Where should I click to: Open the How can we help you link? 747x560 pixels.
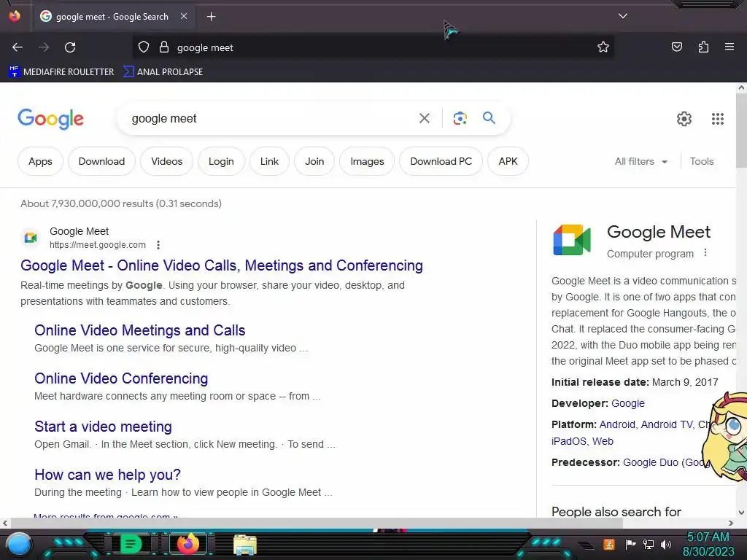(108, 474)
